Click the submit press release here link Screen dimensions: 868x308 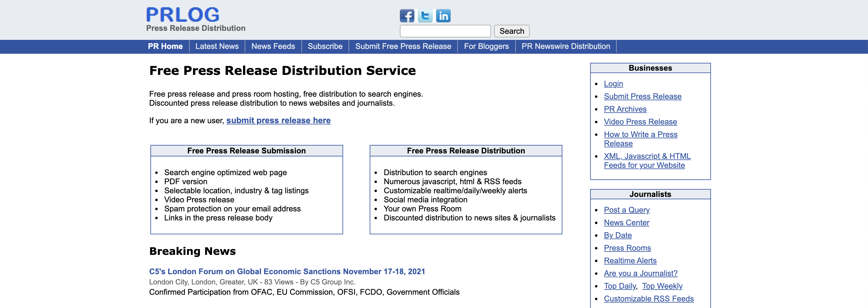279,120
